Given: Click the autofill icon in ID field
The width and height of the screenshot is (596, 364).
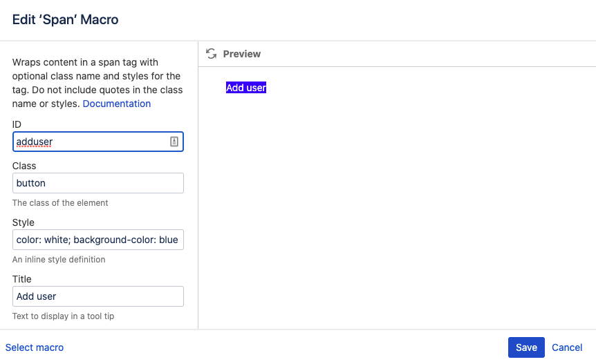Looking at the screenshot, I should 174,142.
